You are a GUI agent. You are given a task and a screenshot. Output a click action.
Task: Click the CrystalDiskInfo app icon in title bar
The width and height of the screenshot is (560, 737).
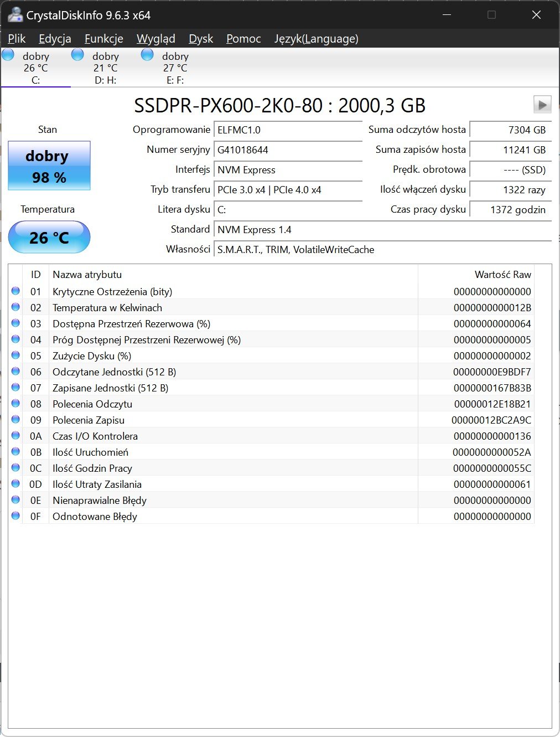tap(15, 15)
